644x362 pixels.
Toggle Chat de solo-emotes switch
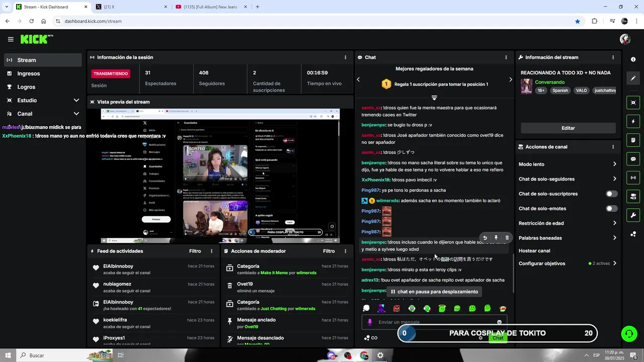point(611,208)
